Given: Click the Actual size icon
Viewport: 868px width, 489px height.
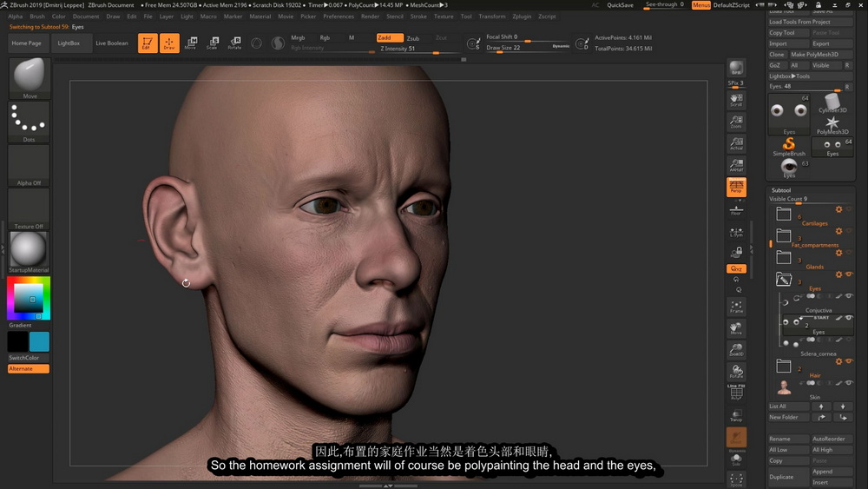Looking at the screenshot, I should click(736, 143).
